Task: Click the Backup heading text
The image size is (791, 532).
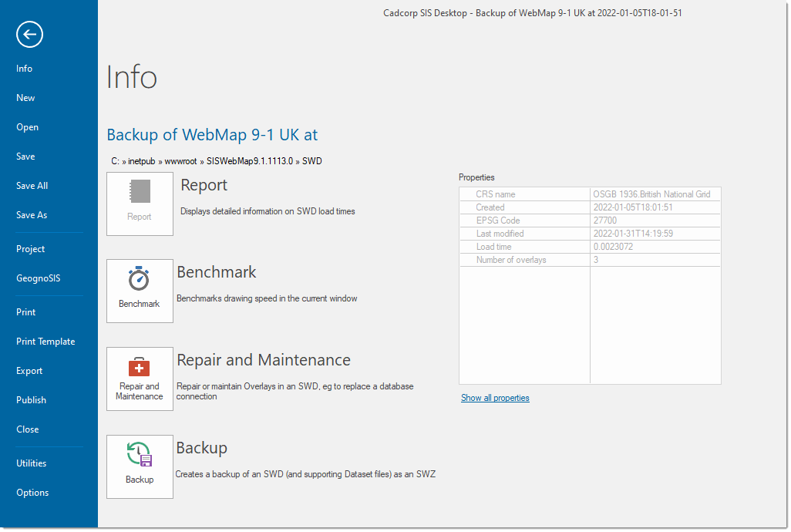Action: pos(202,448)
